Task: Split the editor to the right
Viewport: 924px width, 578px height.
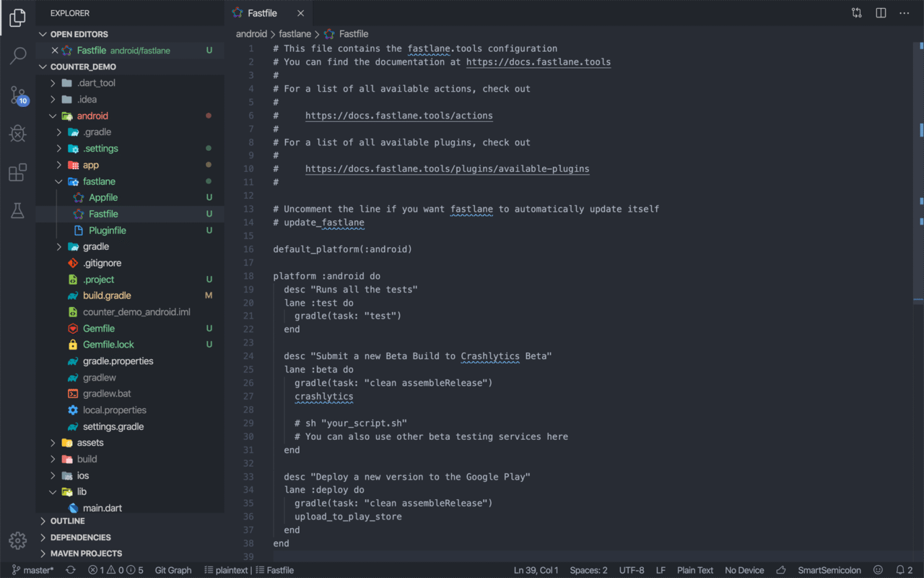Action: 881,13
